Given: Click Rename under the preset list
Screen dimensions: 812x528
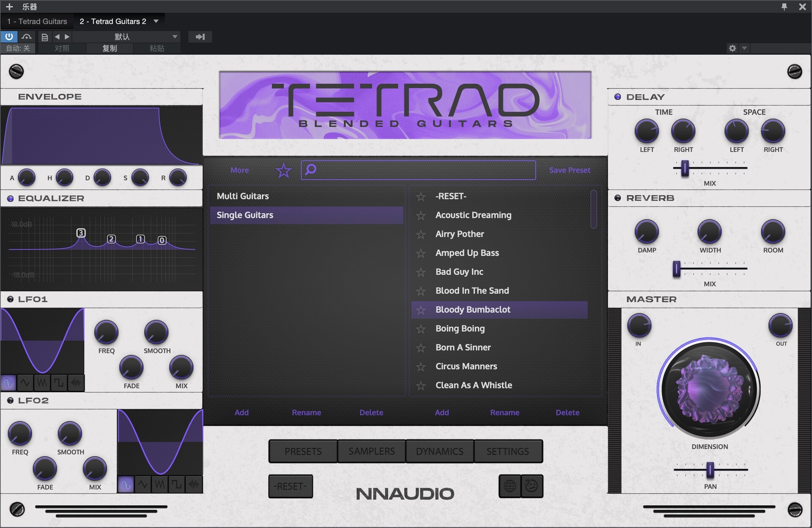Looking at the screenshot, I should point(505,413).
